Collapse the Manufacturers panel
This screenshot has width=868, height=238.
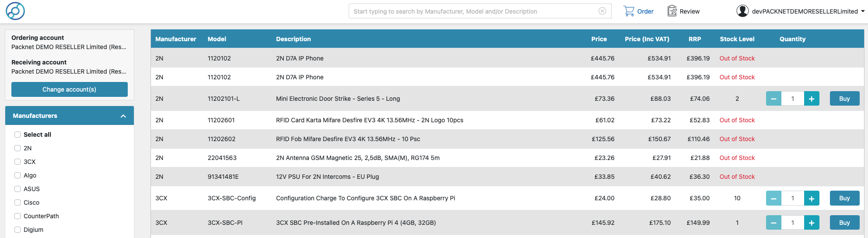point(123,116)
